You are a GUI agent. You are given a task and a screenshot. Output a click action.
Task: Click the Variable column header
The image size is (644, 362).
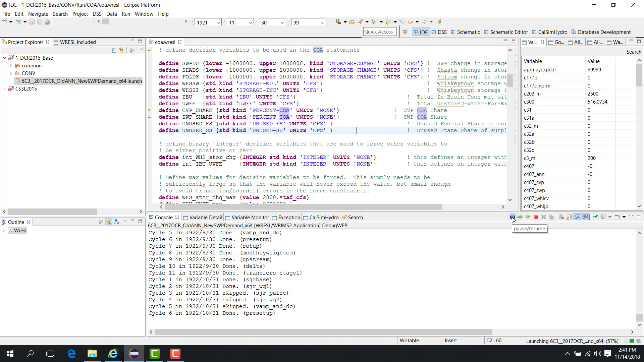[553, 61]
